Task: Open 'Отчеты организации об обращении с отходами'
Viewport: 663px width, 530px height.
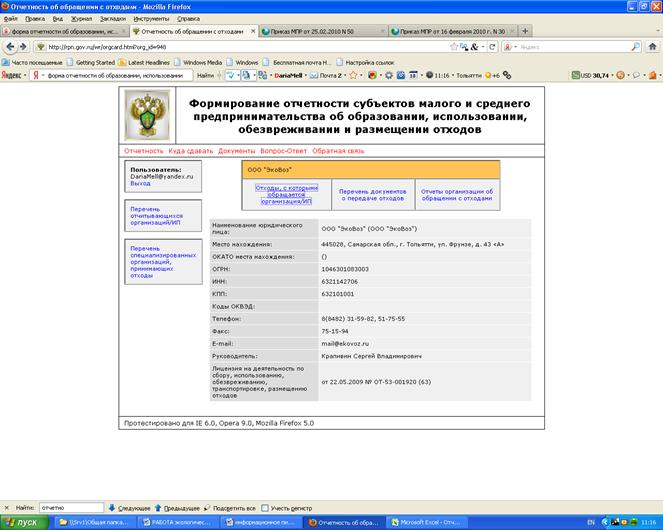Action: [x=457, y=195]
